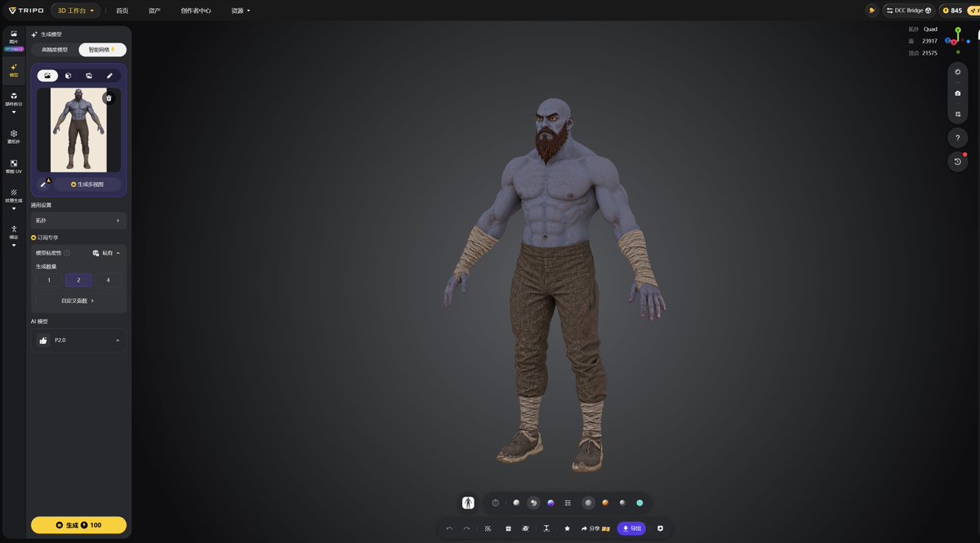The image size is (980, 543).
Task: Select the orange matcap material sphere
Action: tap(605, 502)
